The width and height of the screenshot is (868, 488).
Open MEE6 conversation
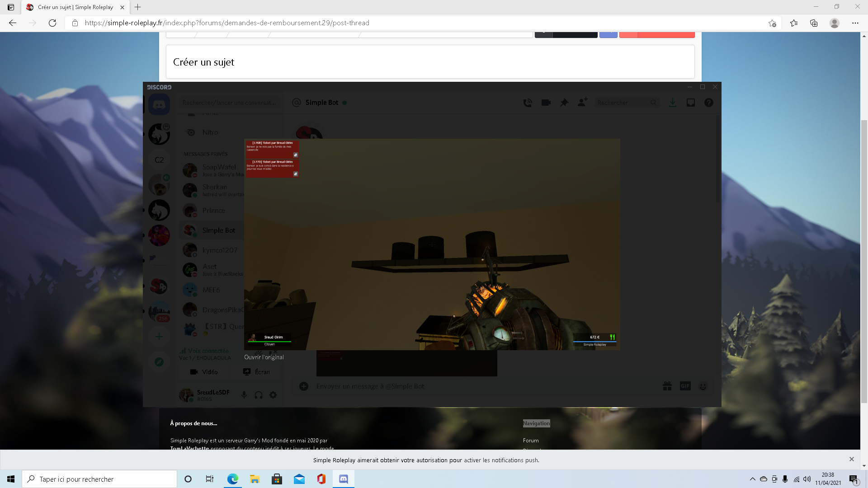[x=212, y=290]
